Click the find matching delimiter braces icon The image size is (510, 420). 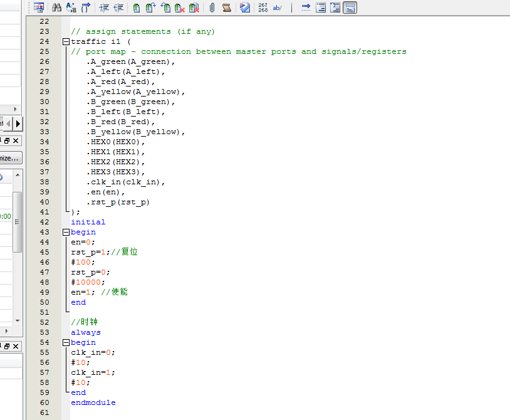click(x=85, y=8)
